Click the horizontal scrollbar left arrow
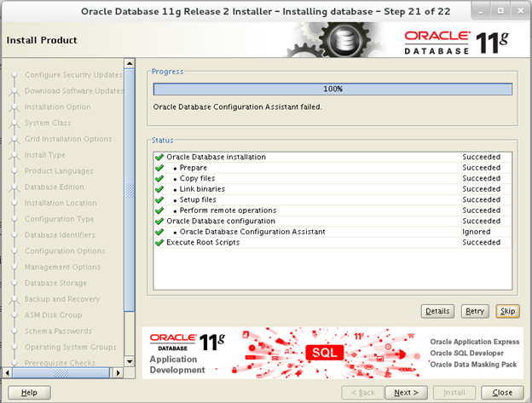 click(7, 373)
